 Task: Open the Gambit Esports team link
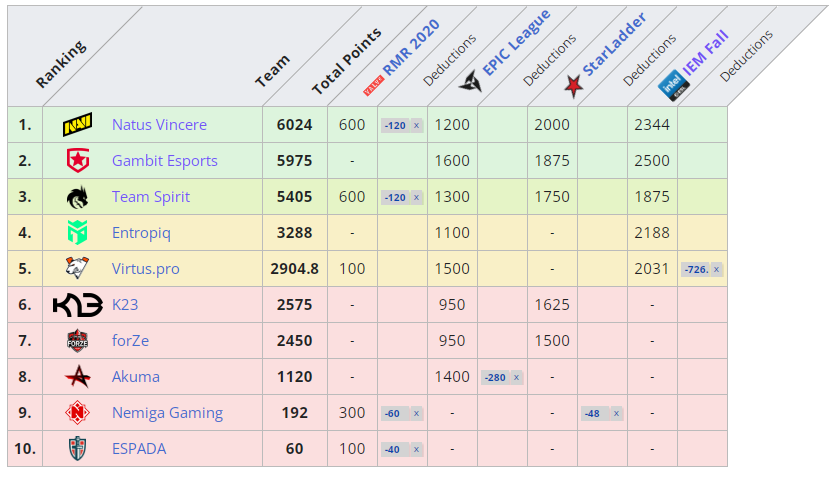point(164,161)
